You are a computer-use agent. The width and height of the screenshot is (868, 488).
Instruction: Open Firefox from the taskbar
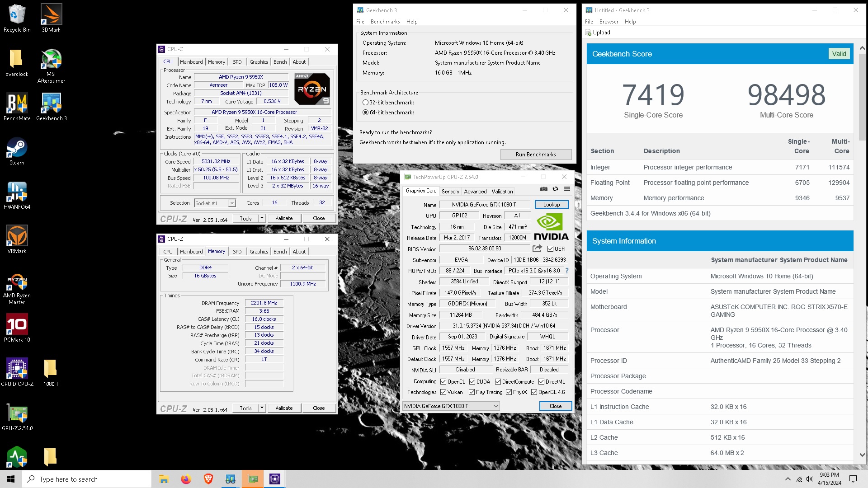tap(186, 479)
